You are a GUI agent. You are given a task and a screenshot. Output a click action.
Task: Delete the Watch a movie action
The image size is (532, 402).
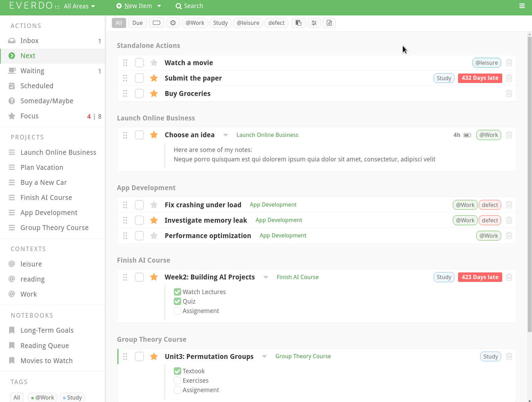(509, 63)
